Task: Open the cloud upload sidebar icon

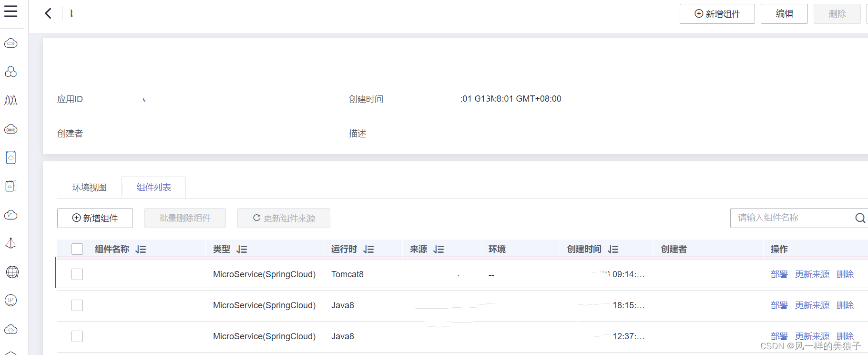Action: coord(11,329)
